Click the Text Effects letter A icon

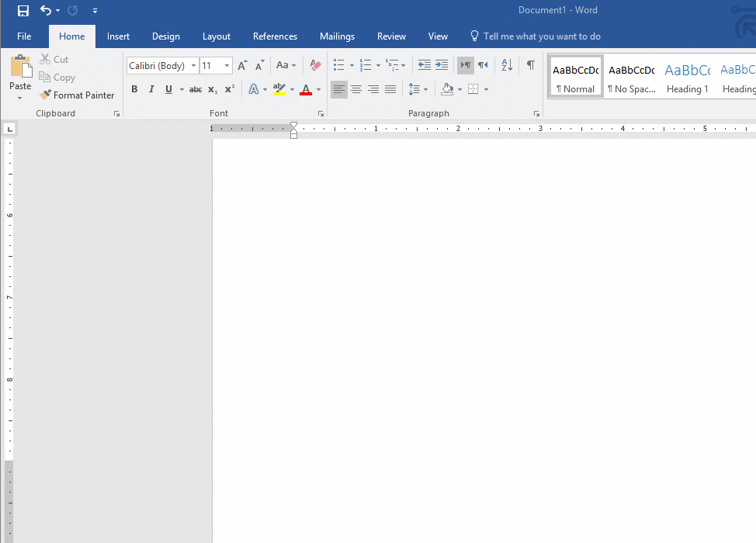254,89
